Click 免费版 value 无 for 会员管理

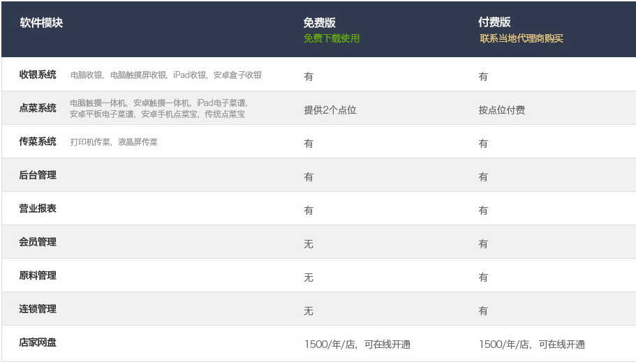click(x=309, y=244)
